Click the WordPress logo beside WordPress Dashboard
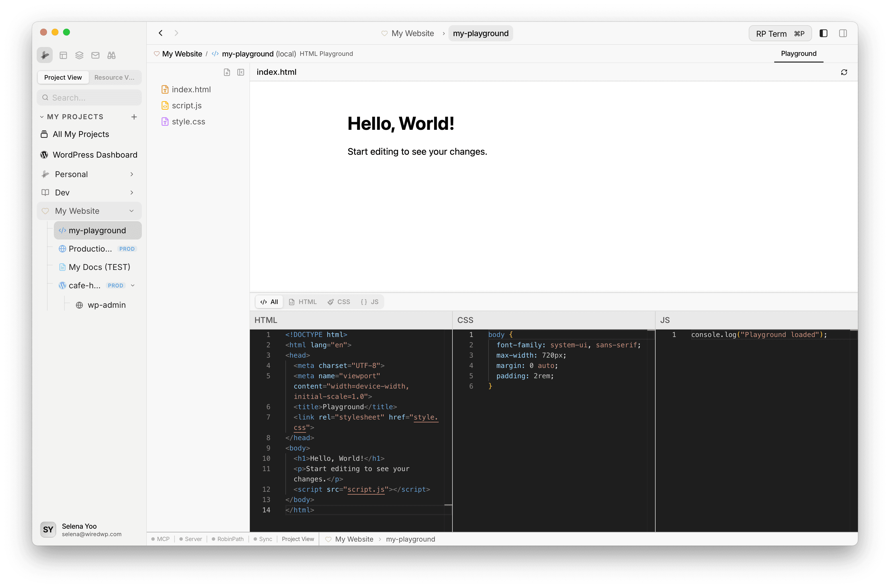 pos(44,154)
